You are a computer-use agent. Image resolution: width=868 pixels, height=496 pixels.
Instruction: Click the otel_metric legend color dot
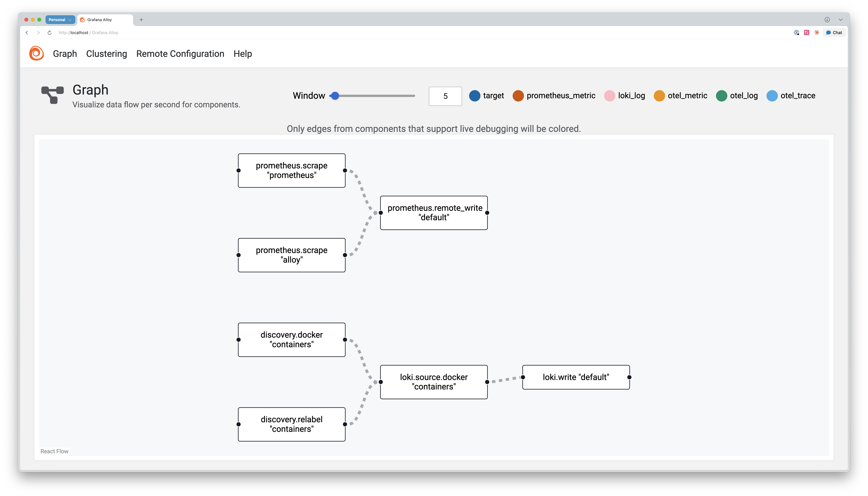pos(659,96)
